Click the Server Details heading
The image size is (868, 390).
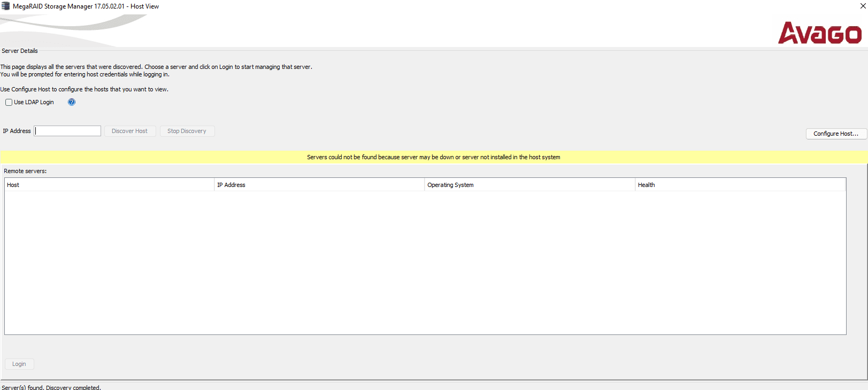20,51
